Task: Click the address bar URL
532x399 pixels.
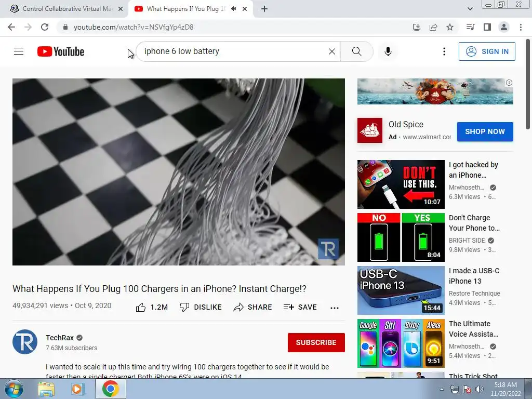Action: click(134, 27)
